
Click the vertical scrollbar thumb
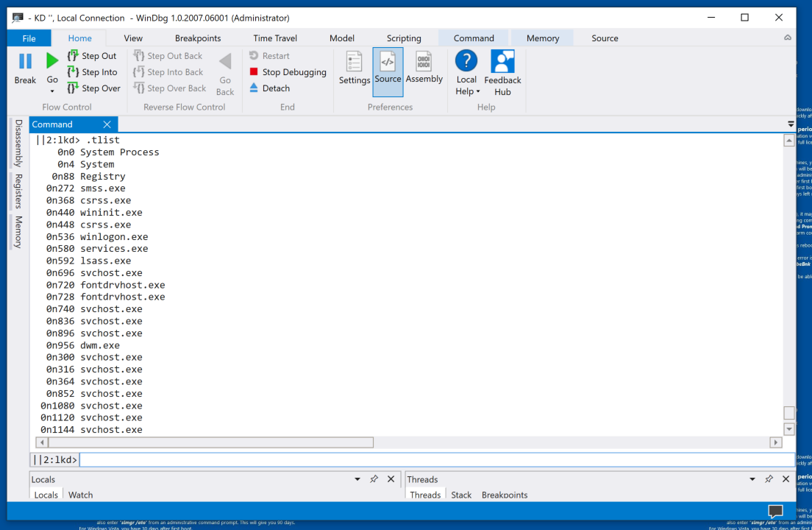[788, 413]
